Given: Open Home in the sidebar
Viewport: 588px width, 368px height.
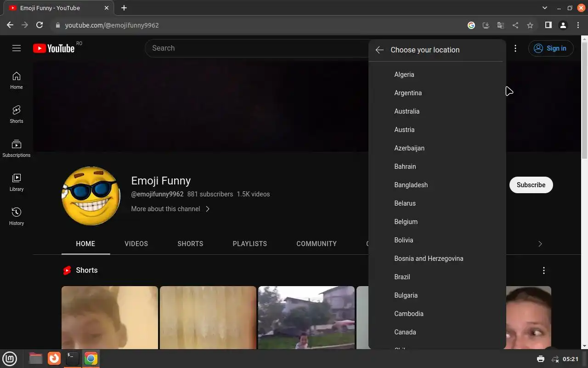Looking at the screenshot, I should 17,80.
